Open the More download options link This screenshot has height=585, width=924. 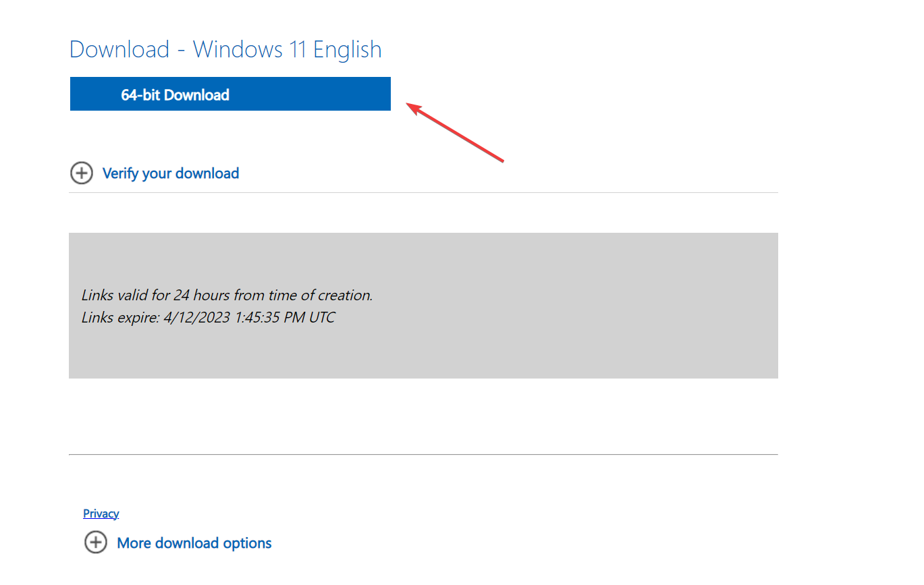click(194, 543)
